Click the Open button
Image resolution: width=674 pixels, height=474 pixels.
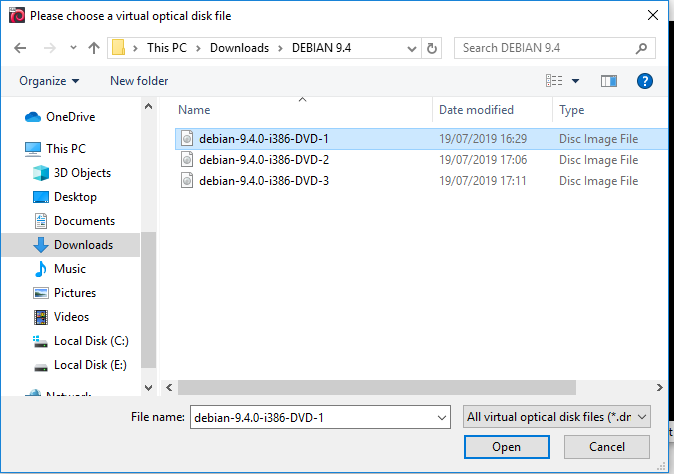[x=506, y=447]
